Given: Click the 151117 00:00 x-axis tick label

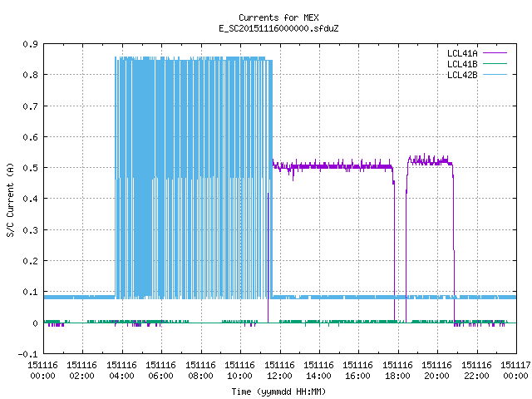Looking at the screenshot, I should pos(515,371).
